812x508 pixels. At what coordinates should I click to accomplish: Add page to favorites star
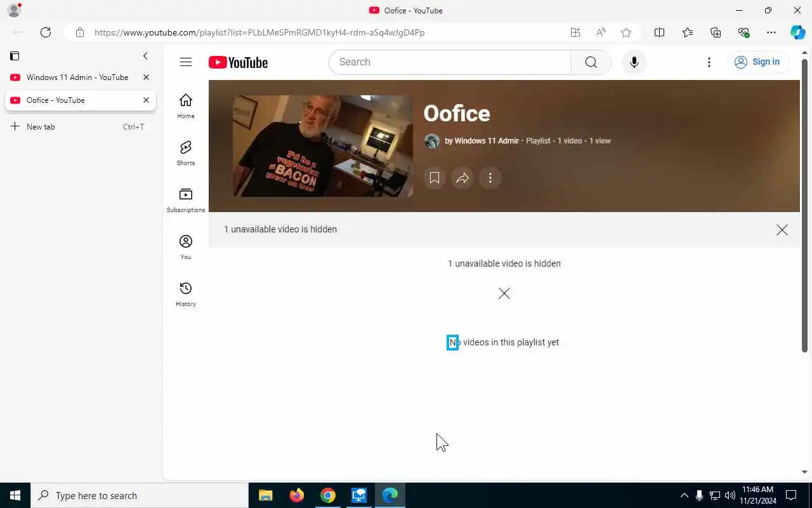pos(626,32)
